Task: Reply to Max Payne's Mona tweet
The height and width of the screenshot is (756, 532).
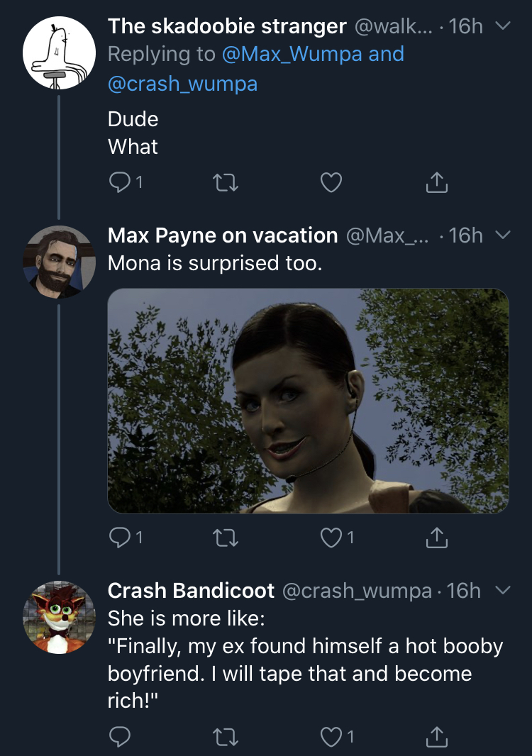Action: click(x=120, y=538)
